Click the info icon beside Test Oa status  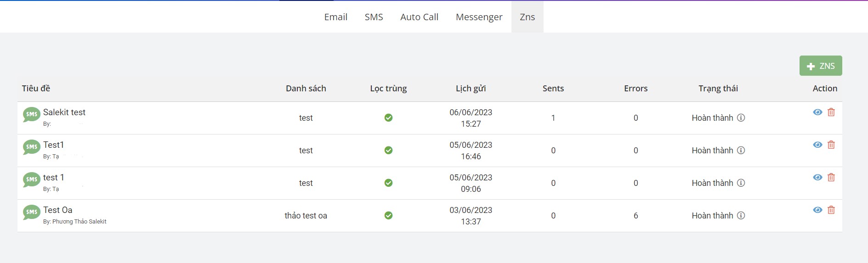741,215
